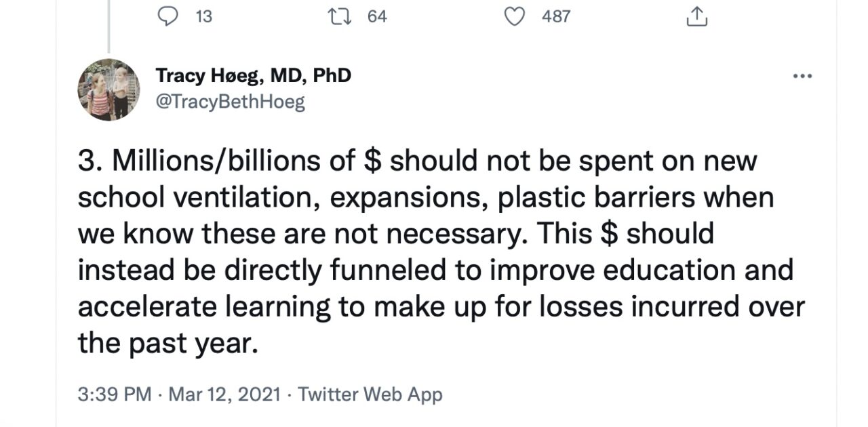Click the Twitter Web App source label
The image size is (868, 427).
[370, 394]
